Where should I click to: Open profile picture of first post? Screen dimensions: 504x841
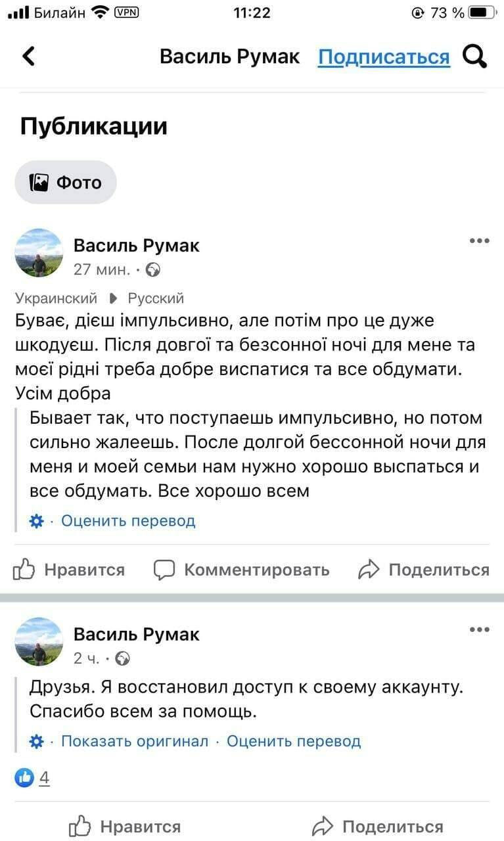click(39, 253)
